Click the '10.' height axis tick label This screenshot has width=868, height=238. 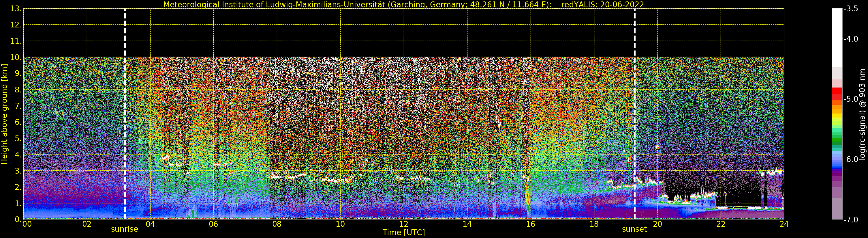[16, 58]
